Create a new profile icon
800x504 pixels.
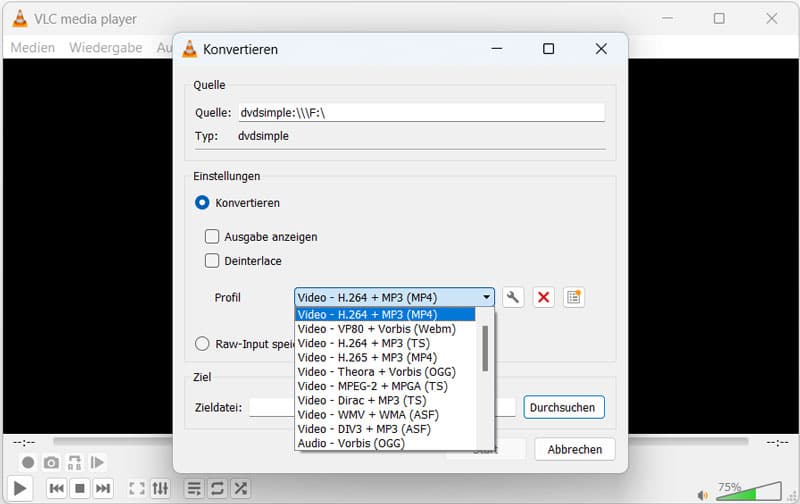click(x=574, y=297)
